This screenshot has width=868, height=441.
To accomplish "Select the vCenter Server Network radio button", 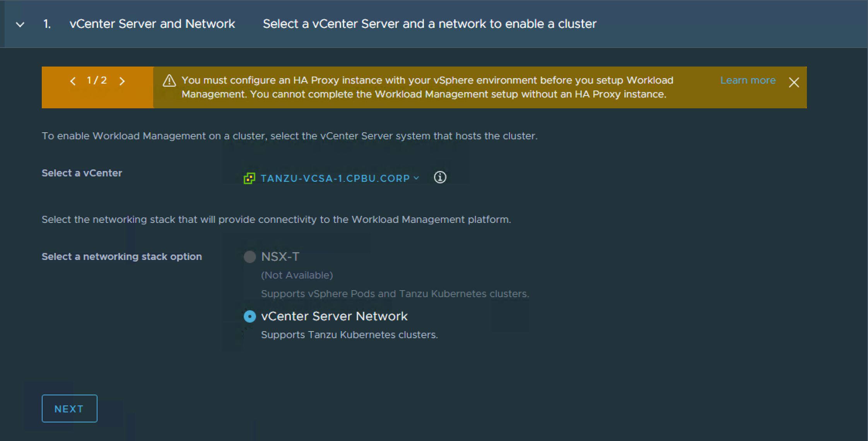I will tap(250, 317).
